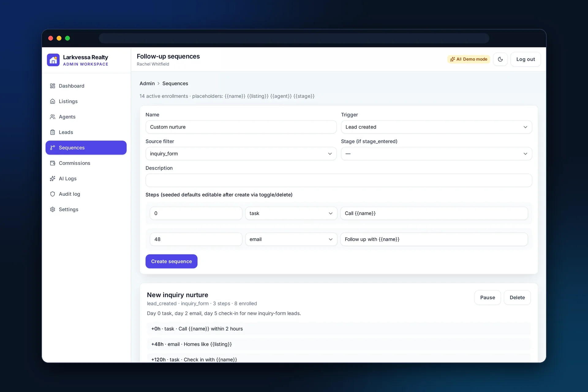Open step type dropdown set to task
Screen dimensions: 588x392
[x=291, y=213]
